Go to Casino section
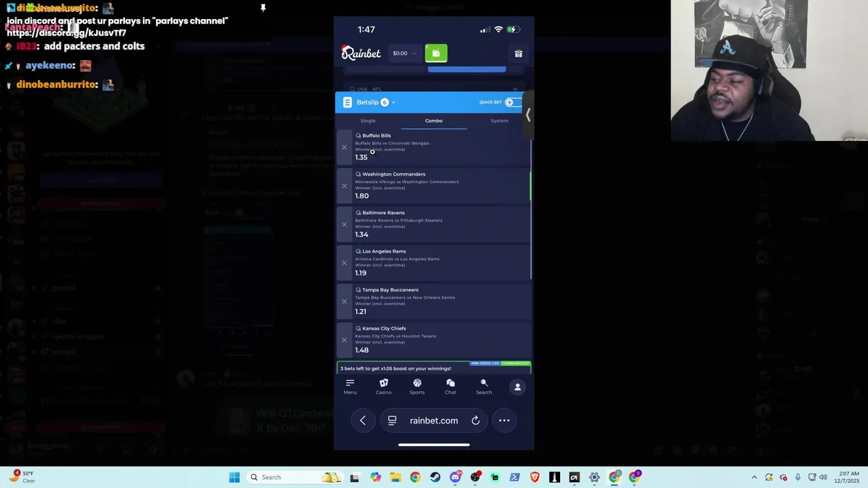Image resolution: width=868 pixels, height=488 pixels. pos(384,386)
